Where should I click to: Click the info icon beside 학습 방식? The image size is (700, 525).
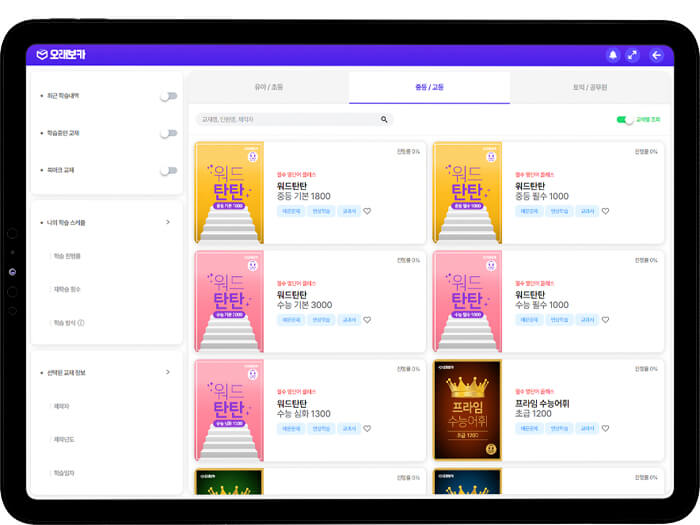(81, 323)
